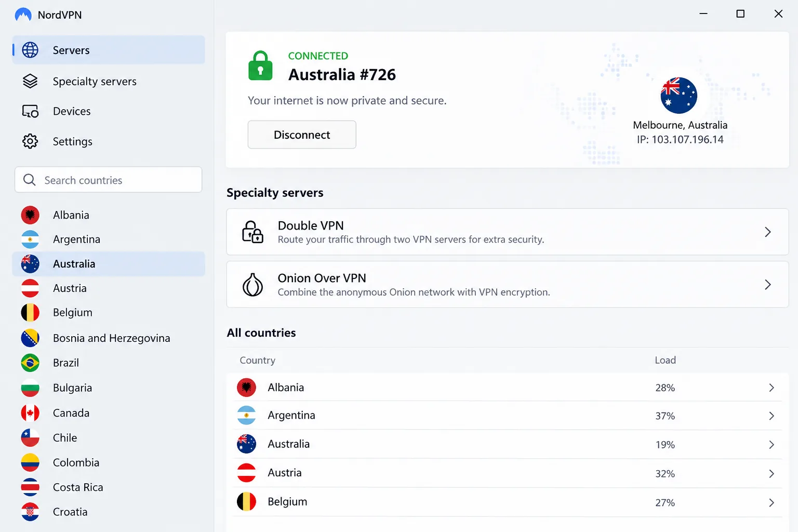Click the NordVPN logo icon
The width and height of the screenshot is (798, 532).
[x=23, y=15]
